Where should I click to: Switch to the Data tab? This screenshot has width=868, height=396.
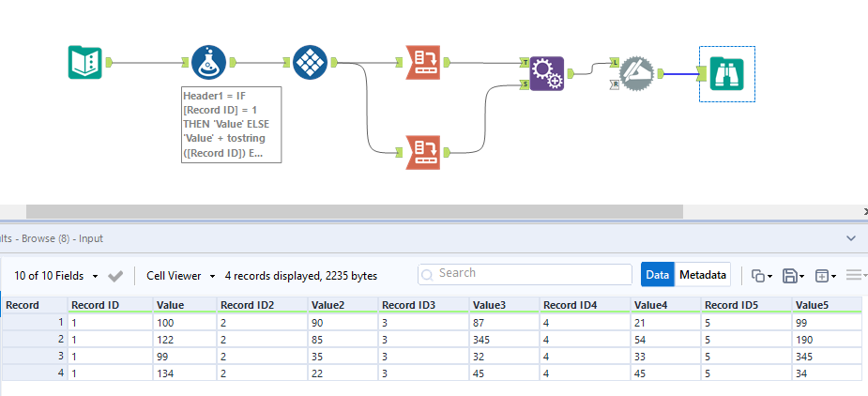pyautogui.click(x=658, y=275)
